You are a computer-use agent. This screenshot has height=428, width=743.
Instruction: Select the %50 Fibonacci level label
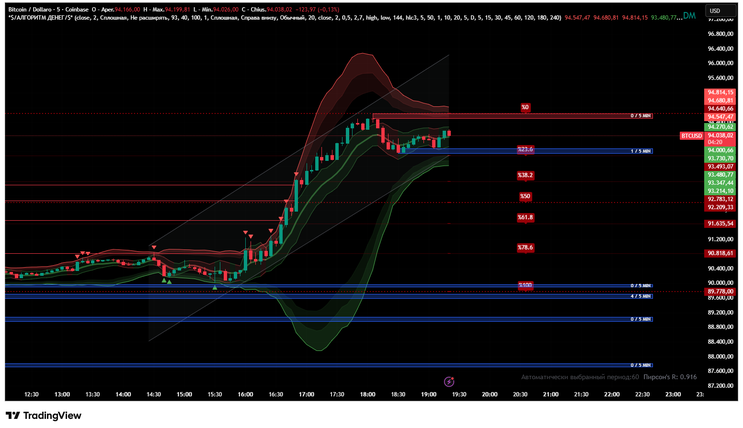pyautogui.click(x=525, y=196)
